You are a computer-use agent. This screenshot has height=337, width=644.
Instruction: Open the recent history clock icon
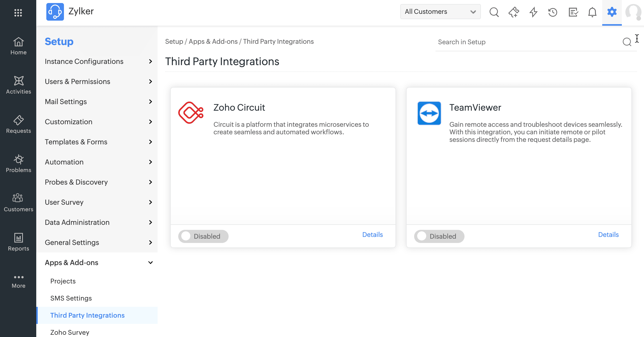[553, 12]
